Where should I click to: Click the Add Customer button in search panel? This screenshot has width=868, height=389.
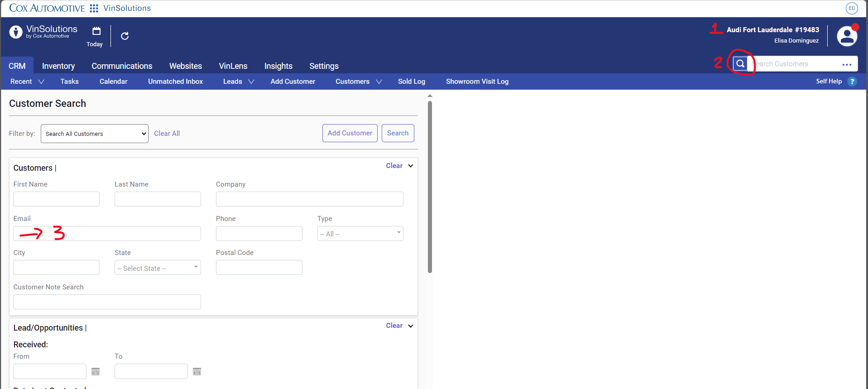(x=350, y=133)
